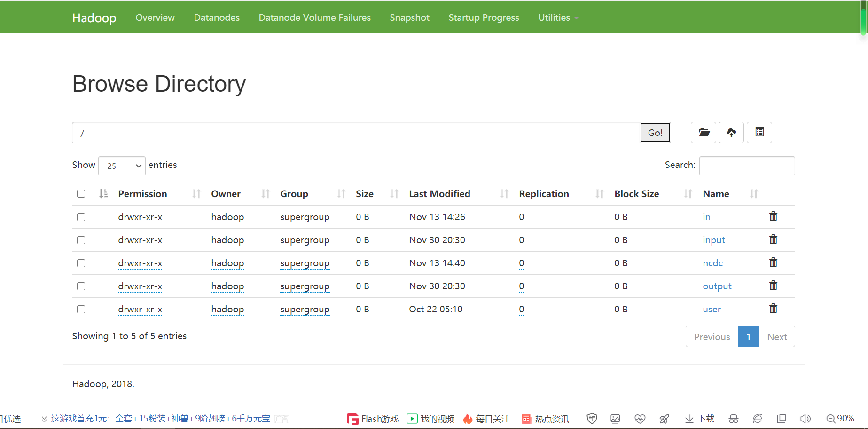Screen dimensions: 868x429
Task: Open the browser shield security icon
Action: (x=592, y=419)
